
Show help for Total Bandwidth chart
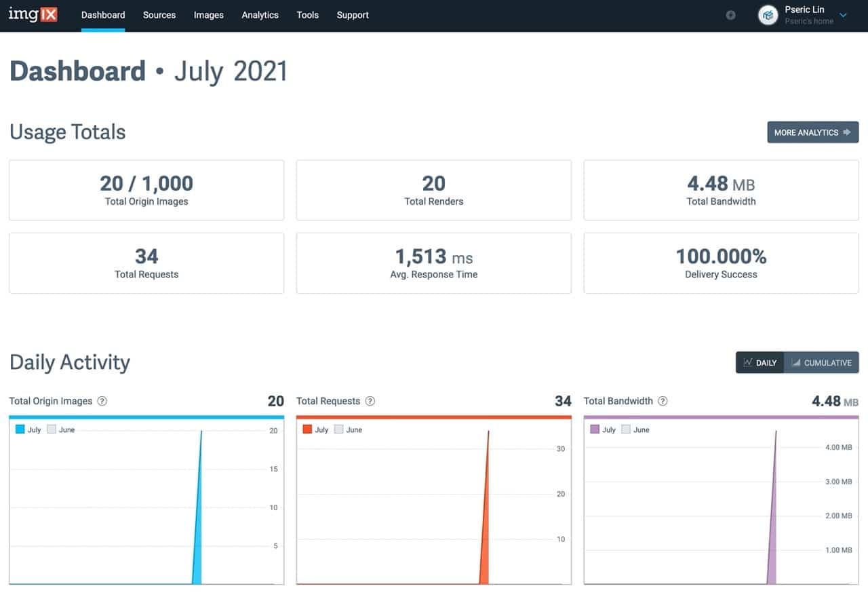663,401
